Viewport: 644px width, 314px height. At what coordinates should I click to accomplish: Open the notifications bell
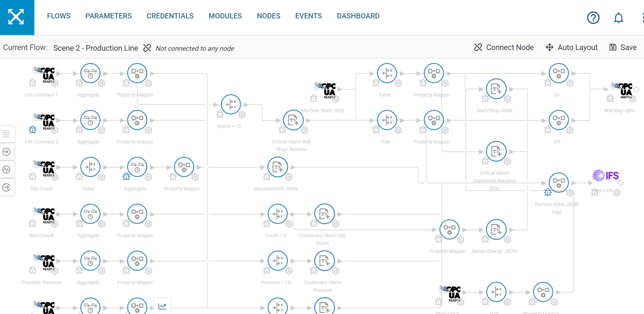click(618, 18)
